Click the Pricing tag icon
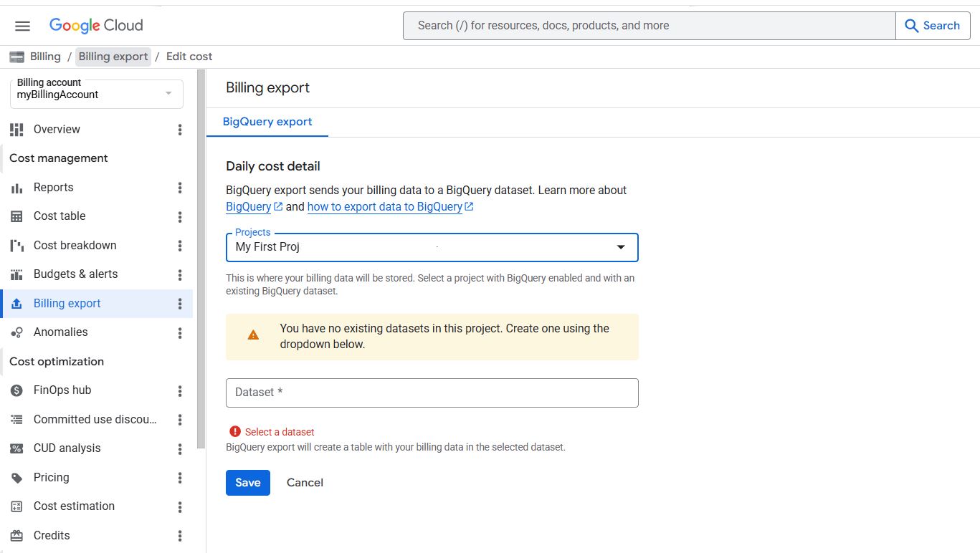The height and width of the screenshot is (553, 980). (16, 478)
